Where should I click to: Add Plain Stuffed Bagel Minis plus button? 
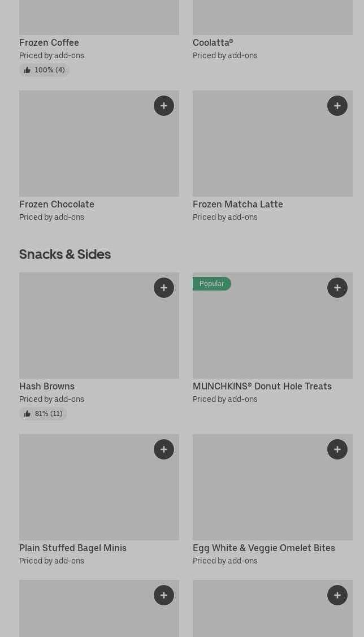pos(164,449)
